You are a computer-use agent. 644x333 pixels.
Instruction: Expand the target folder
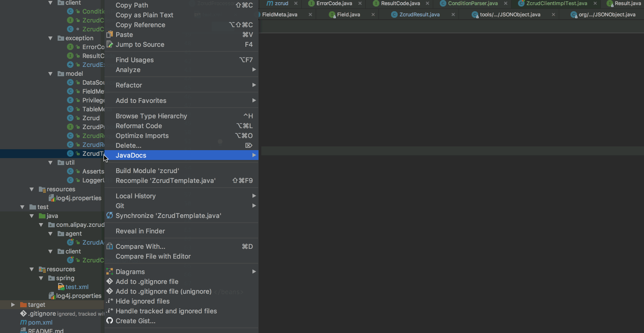click(13, 304)
